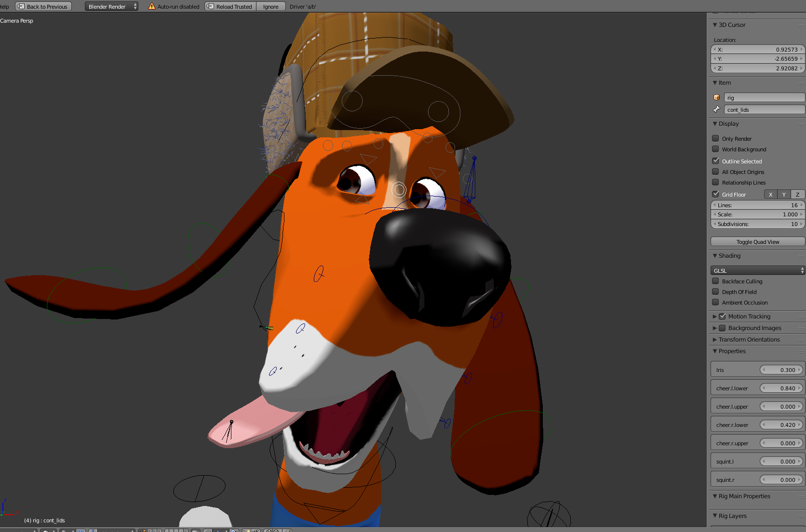The width and height of the screenshot is (806, 532).
Task: Expand the Motion Tracking panel
Action: pos(715,317)
